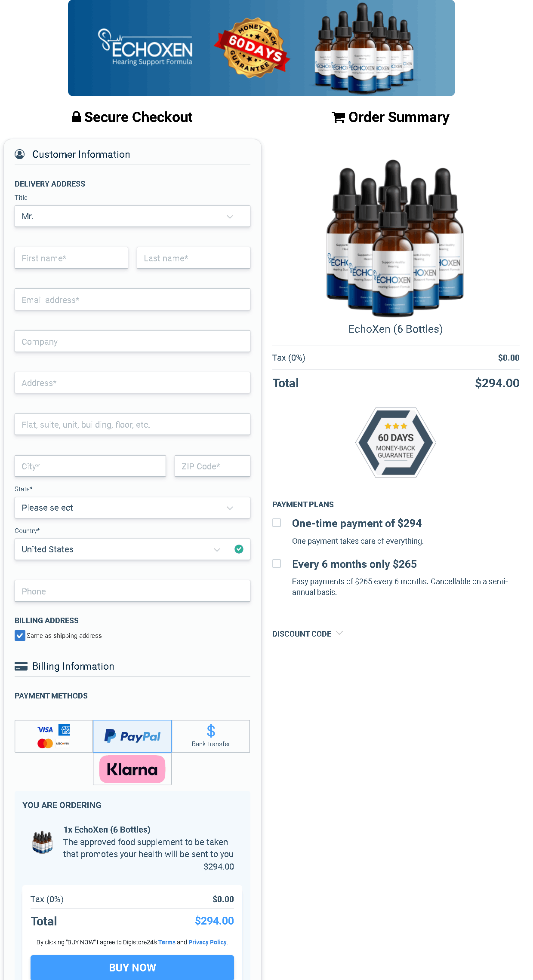The height and width of the screenshot is (980, 533).
Task: Click the six-bottle product image in Order Summary
Action: (x=395, y=238)
